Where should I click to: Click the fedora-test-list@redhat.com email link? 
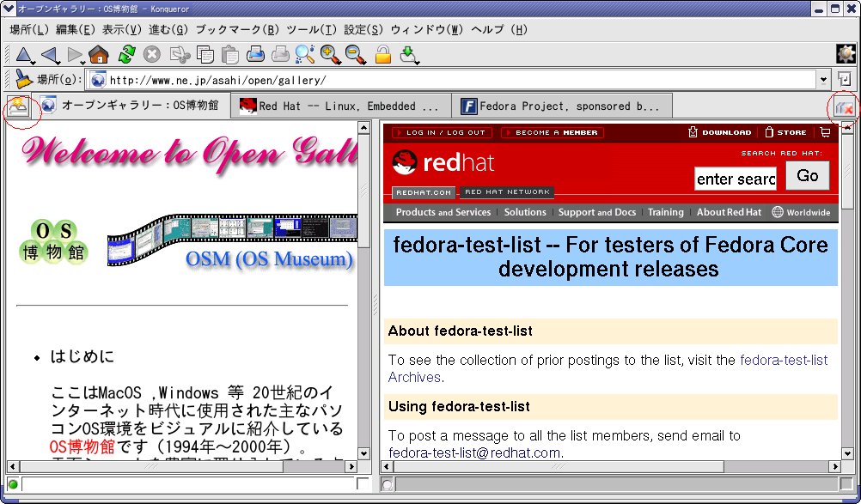(x=474, y=452)
